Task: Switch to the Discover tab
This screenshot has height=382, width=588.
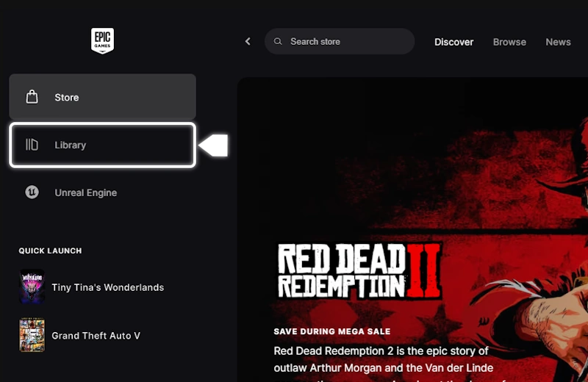Action: pos(453,42)
